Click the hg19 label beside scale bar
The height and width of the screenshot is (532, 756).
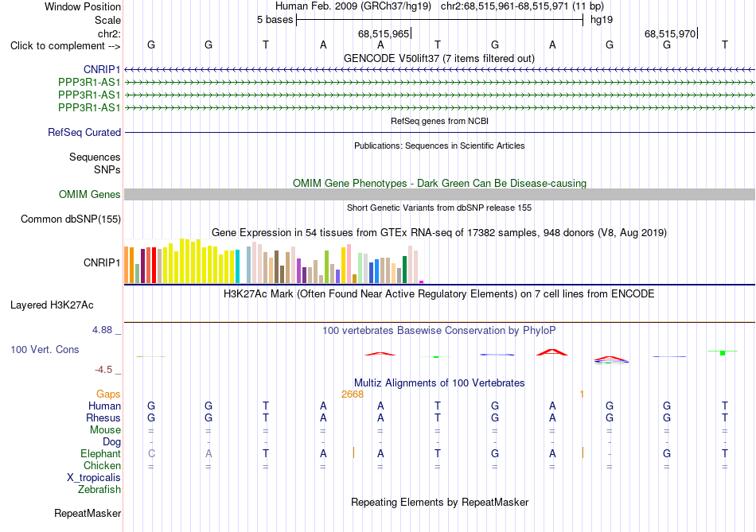coord(602,20)
